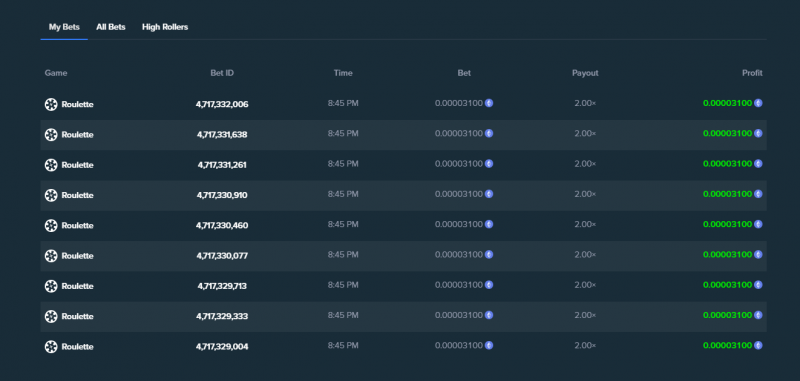
Task: Open bet ID 4,717,330,077
Action: click(222, 256)
